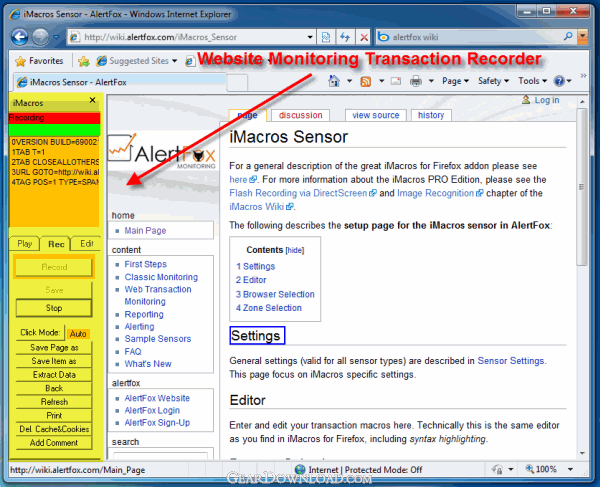Select the iMacros Sensor - AlertFox browser tab
This screenshot has height=487, width=600.
[121, 82]
